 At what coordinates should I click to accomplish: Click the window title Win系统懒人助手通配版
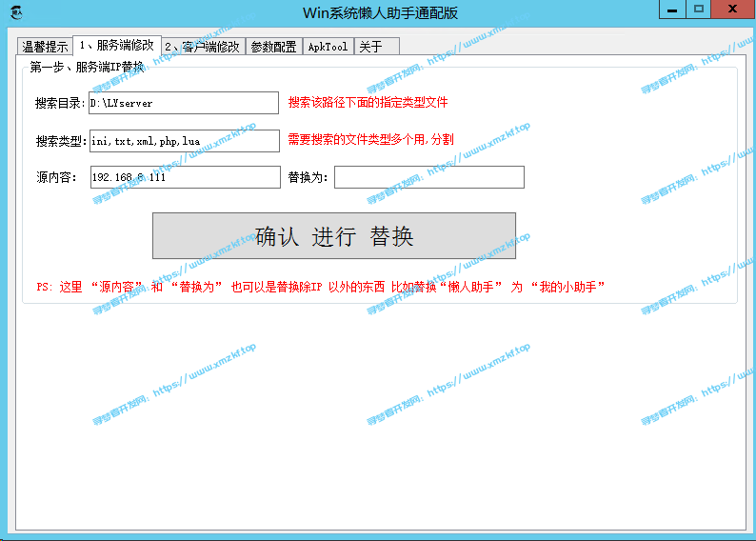click(x=380, y=12)
